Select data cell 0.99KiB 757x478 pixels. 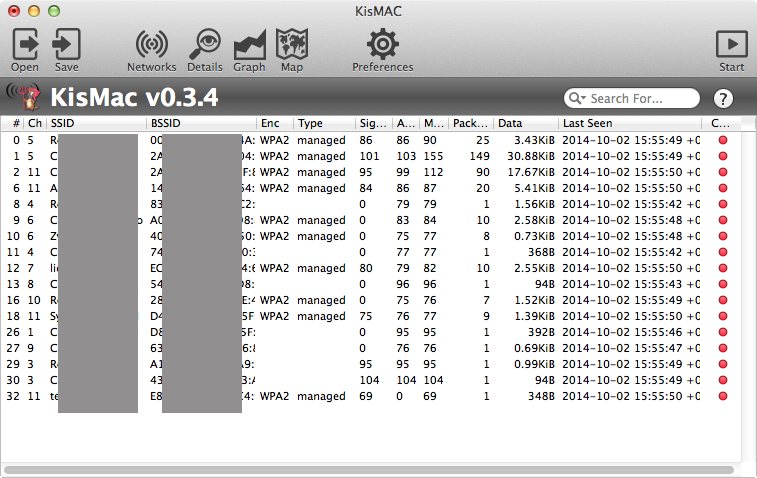[534, 364]
